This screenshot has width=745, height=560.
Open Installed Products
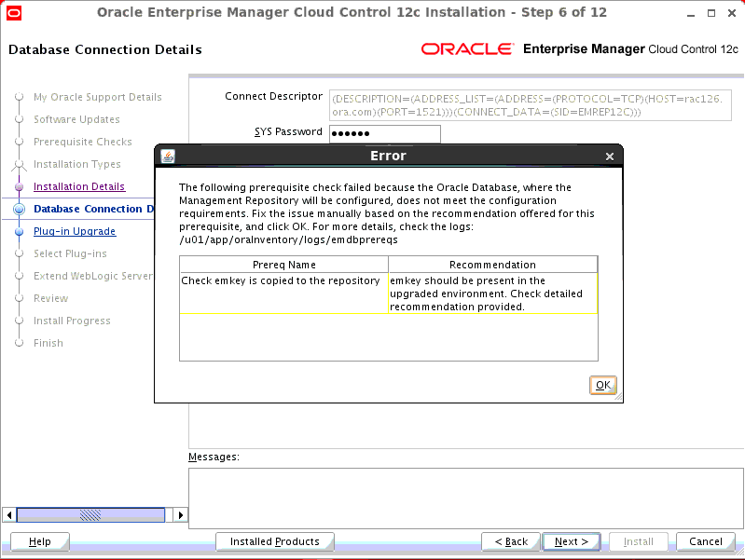click(x=275, y=541)
